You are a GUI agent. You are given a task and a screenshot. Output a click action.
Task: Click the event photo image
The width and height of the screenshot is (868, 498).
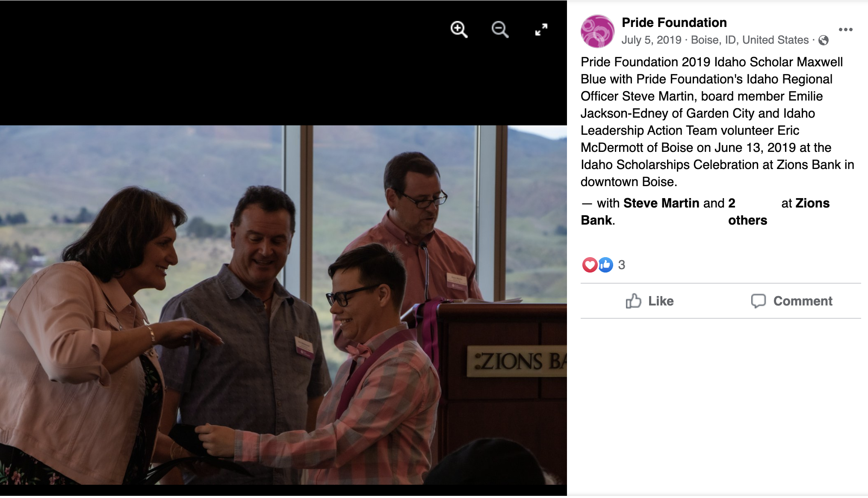click(x=283, y=305)
